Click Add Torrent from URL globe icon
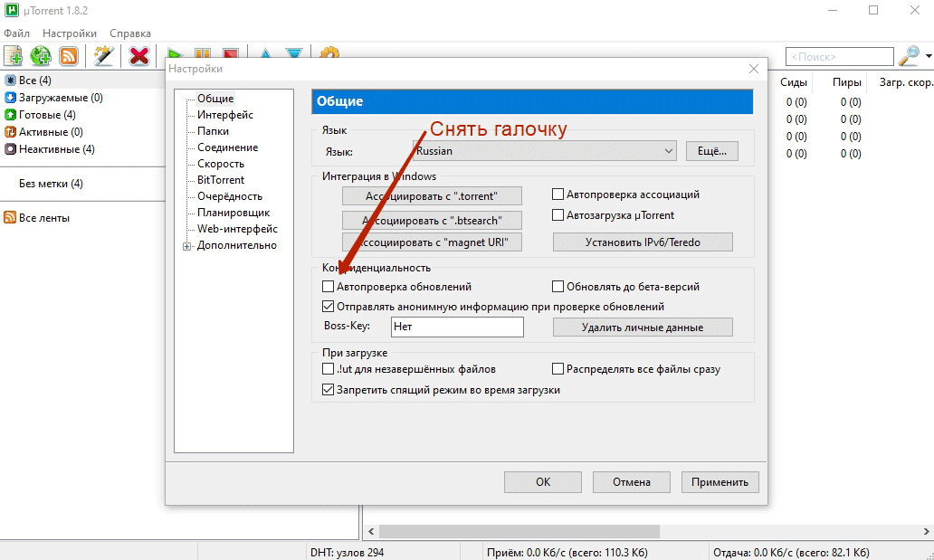The image size is (934, 560). coord(41,56)
